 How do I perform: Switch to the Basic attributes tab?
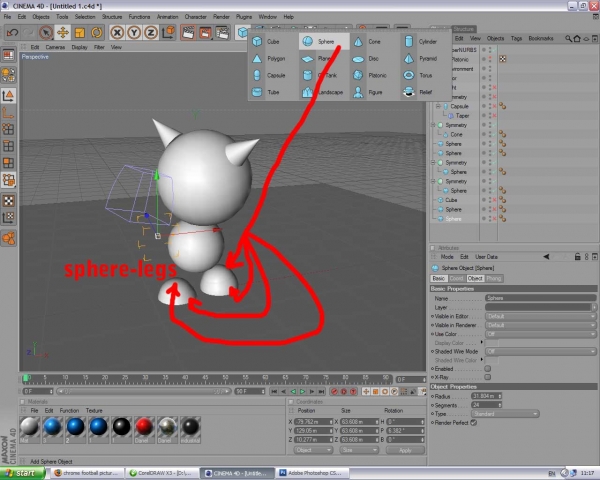click(x=439, y=278)
